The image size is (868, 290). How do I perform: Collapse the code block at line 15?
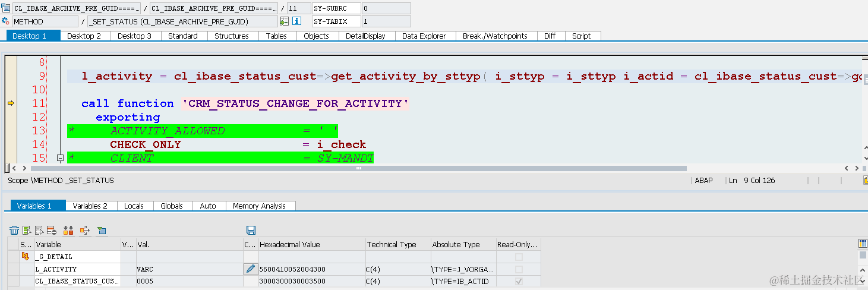pyautogui.click(x=60, y=158)
